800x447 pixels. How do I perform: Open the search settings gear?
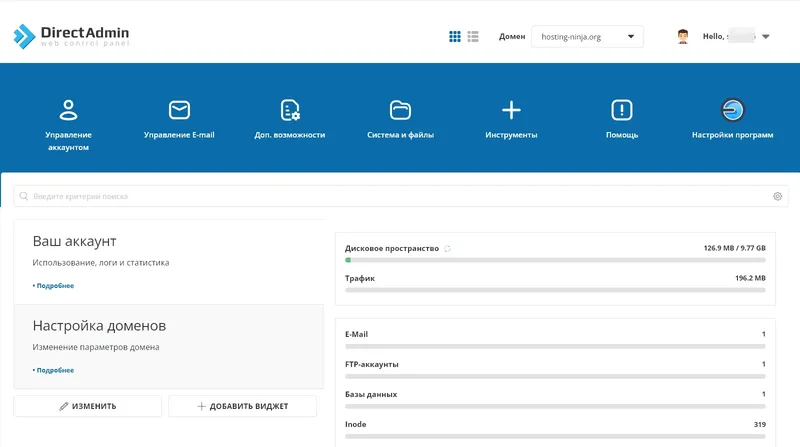coord(777,196)
